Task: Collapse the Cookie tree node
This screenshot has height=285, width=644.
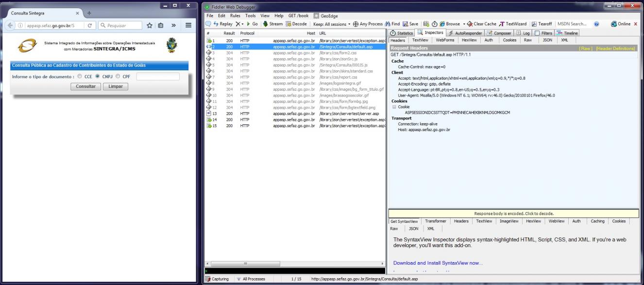Action: [x=393, y=107]
